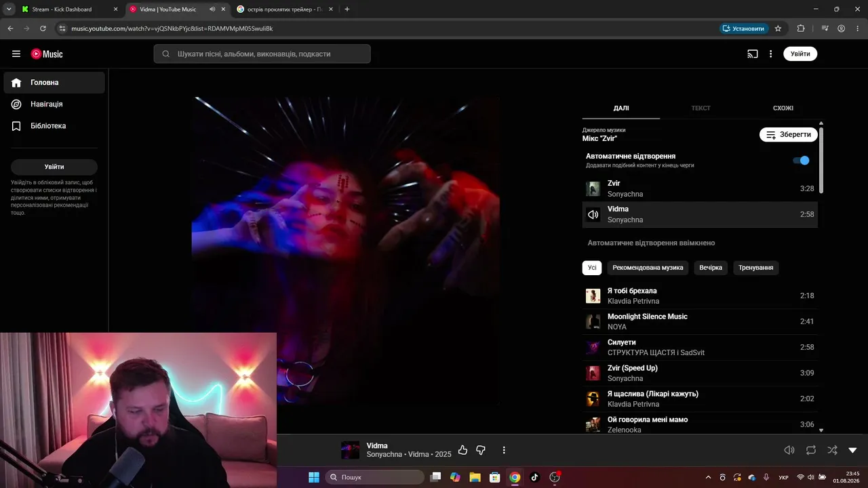
Task: Click the player bar volume icon
Action: (789, 450)
